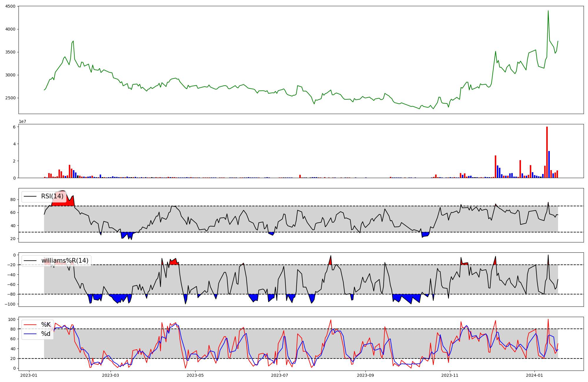Click the 2023-03 x-axis date label
The height and width of the screenshot is (382, 588).
point(111,375)
